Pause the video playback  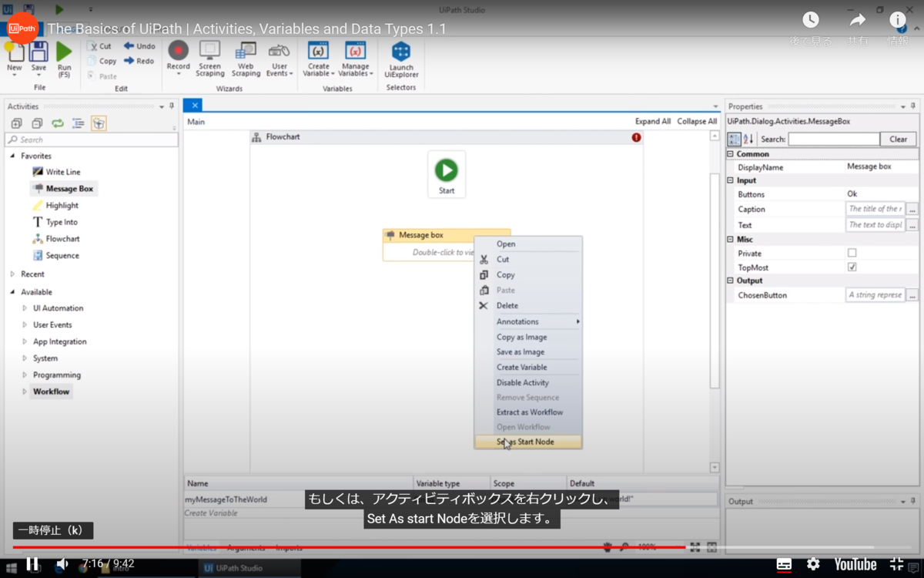(x=32, y=564)
